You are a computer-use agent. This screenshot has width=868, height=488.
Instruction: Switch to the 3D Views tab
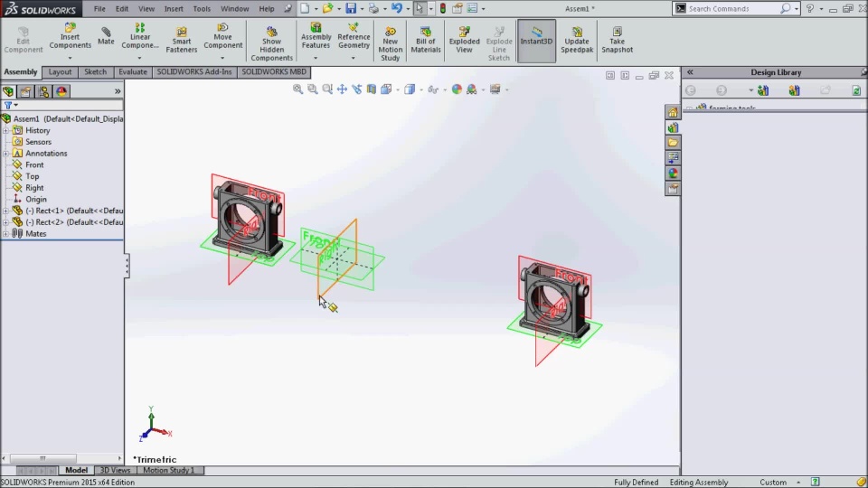point(115,470)
